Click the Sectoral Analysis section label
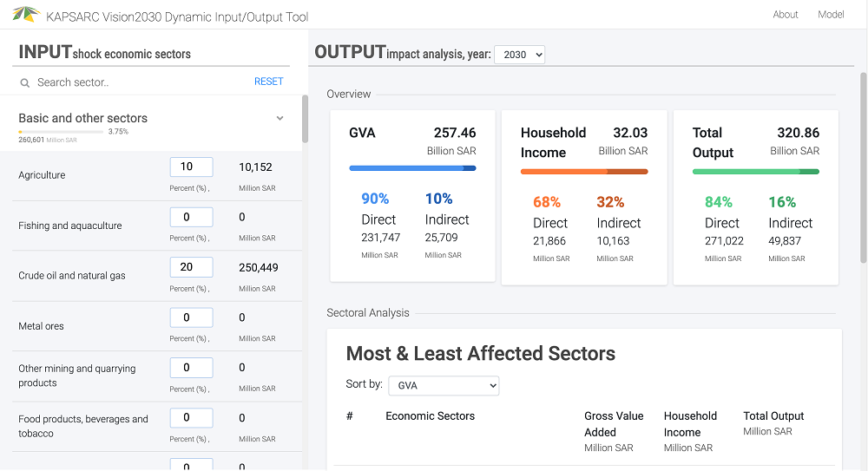Viewport: 868px width, 471px height. (367, 313)
